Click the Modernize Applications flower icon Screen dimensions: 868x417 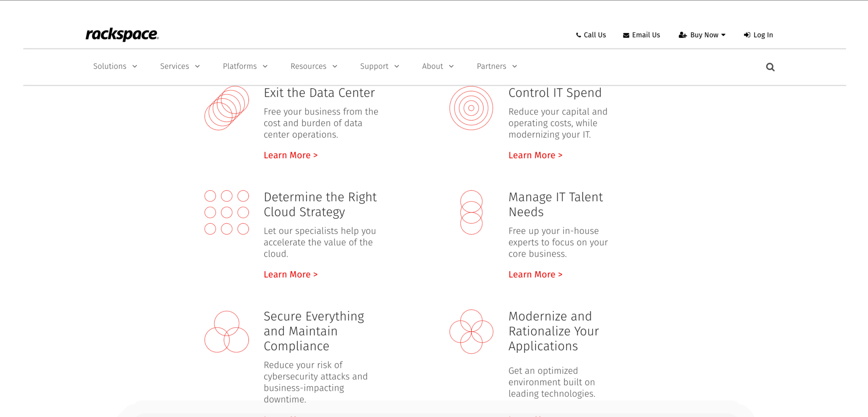coord(471,331)
